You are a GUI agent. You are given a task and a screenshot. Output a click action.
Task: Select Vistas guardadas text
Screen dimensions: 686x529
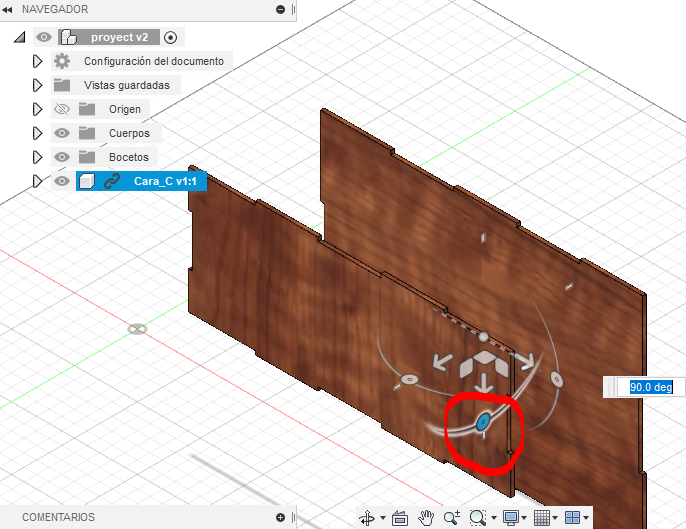(x=127, y=85)
